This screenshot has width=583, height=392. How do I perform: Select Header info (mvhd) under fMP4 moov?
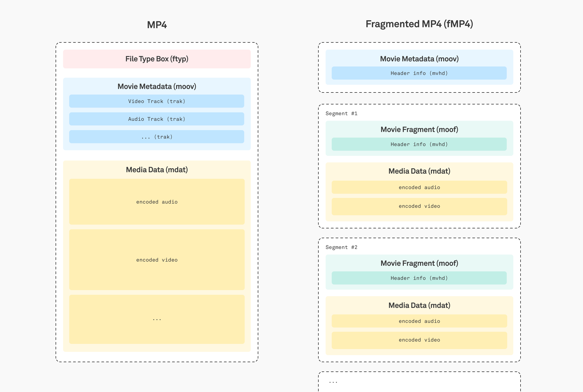419,73
